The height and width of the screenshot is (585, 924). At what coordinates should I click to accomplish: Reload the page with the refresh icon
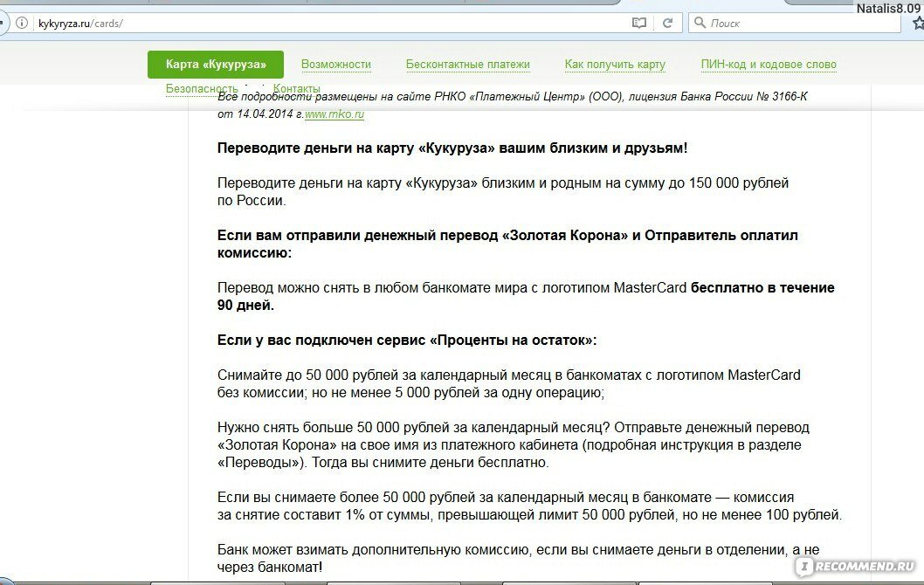[667, 23]
